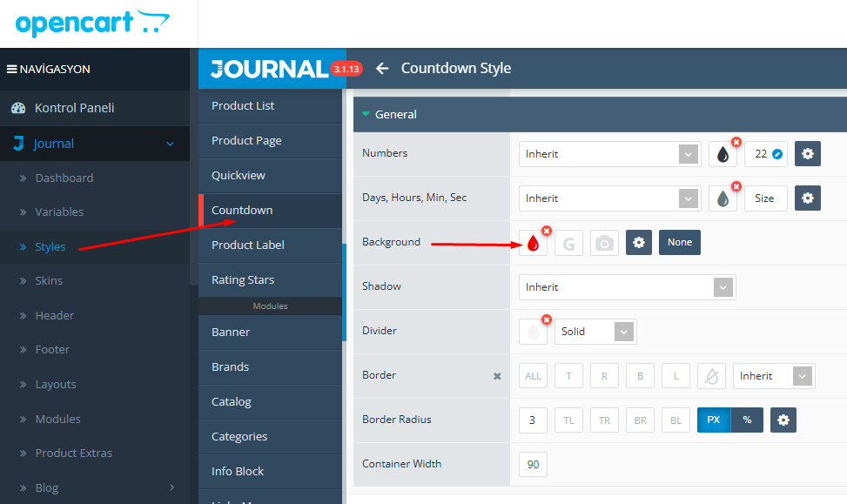
Task: Open Quickview styles
Action: pos(270,176)
